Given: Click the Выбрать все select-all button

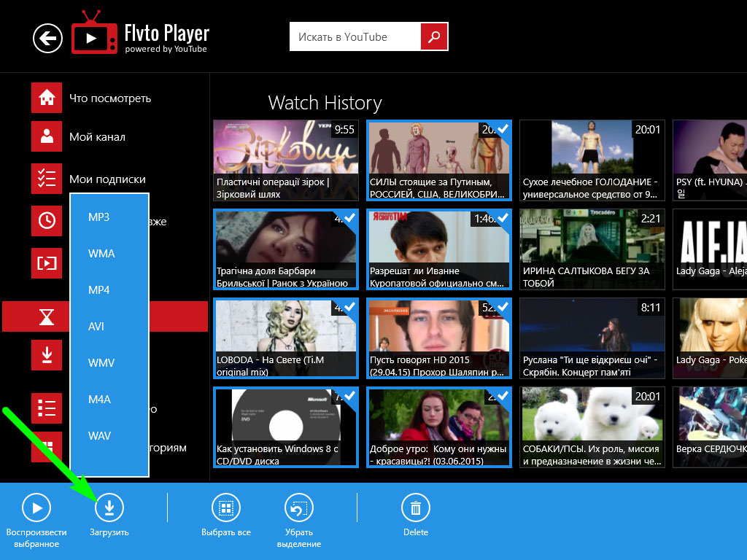Looking at the screenshot, I should tap(226, 514).
